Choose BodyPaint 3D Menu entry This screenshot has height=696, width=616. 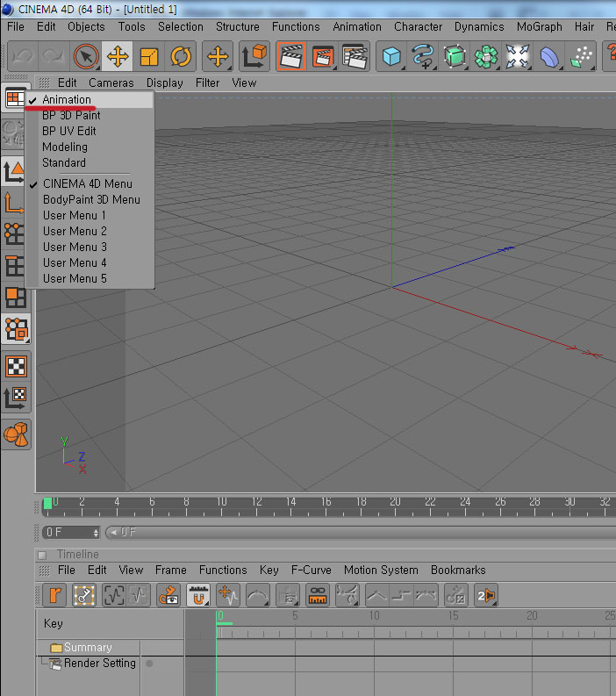tap(90, 200)
